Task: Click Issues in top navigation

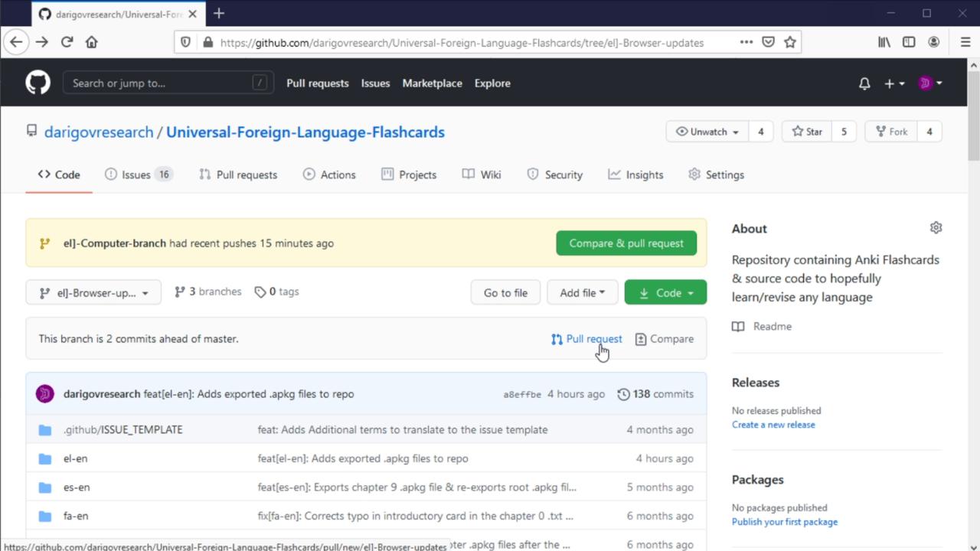Action: [x=375, y=83]
